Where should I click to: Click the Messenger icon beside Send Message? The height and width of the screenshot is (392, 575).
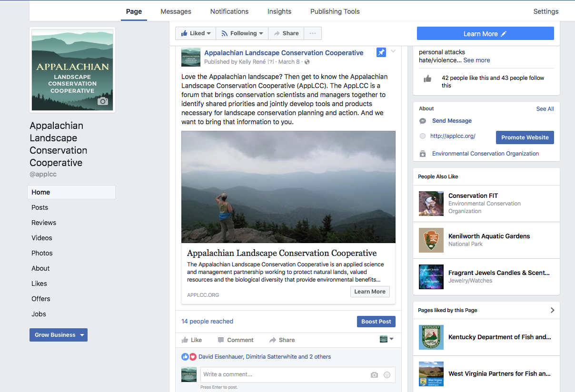(x=423, y=121)
